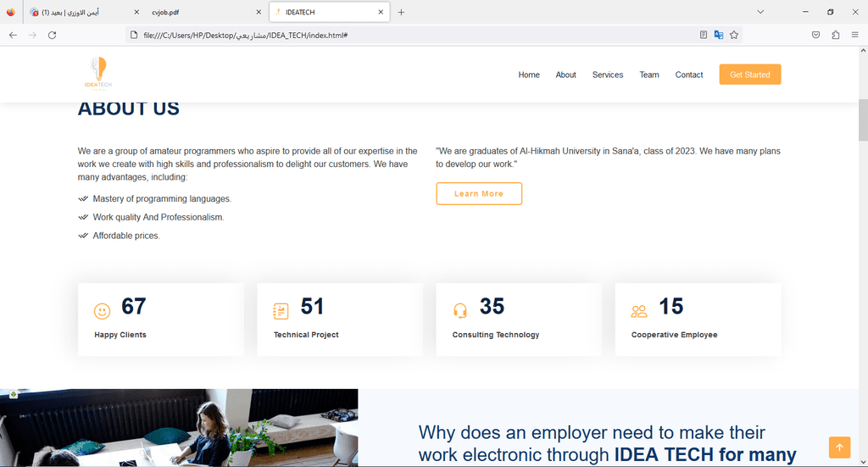Click the translate page icon
The height and width of the screenshot is (467, 868).
tap(719, 35)
